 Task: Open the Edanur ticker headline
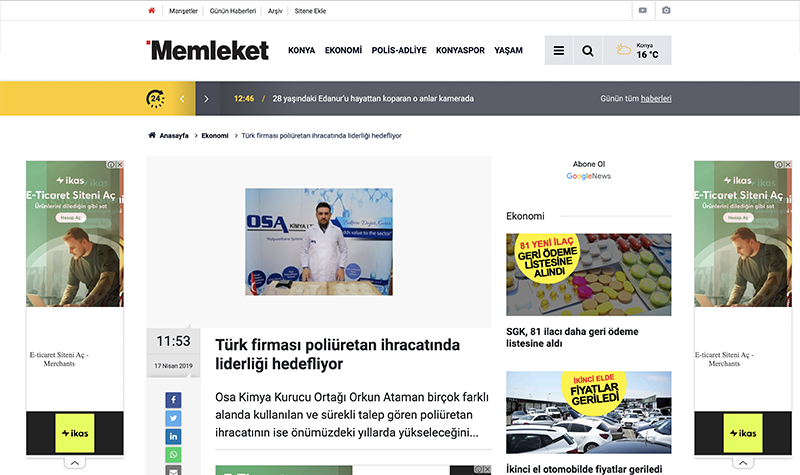[373, 98]
